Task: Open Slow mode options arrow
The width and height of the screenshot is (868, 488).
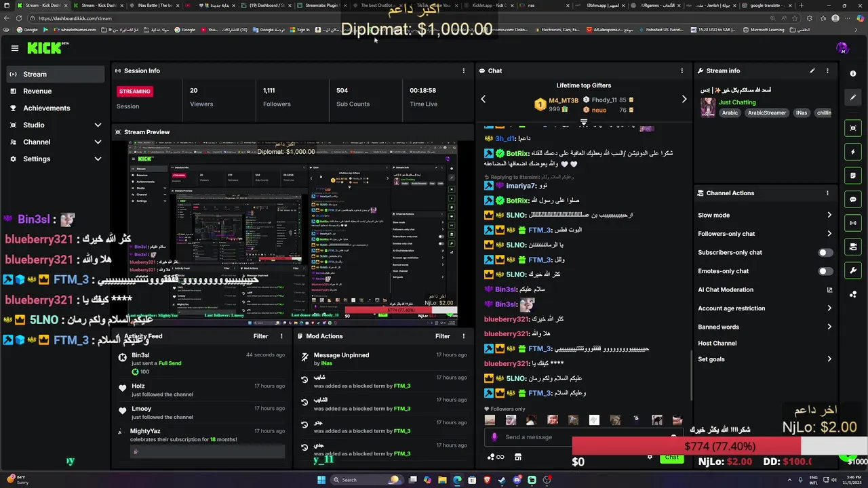Action: 829,216
